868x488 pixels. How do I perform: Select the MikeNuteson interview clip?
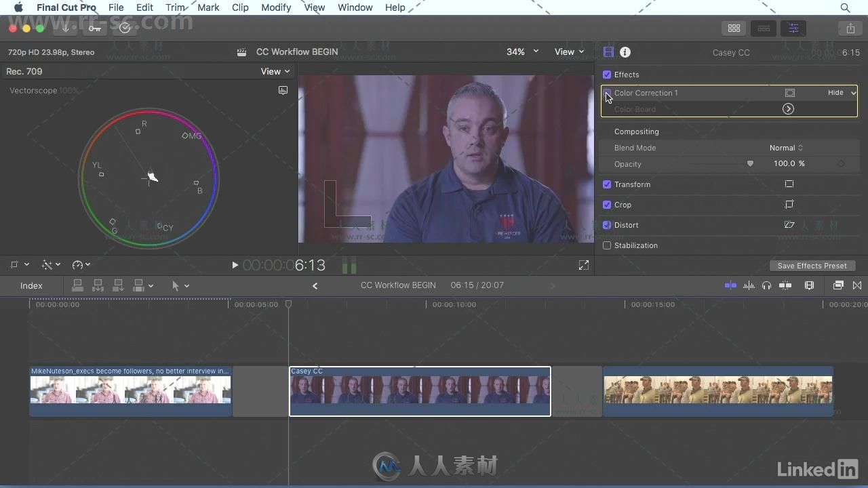point(130,391)
